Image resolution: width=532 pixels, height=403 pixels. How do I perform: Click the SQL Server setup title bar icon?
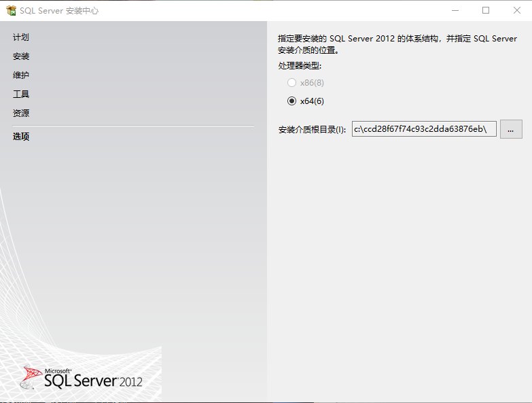click(x=11, y=10)
